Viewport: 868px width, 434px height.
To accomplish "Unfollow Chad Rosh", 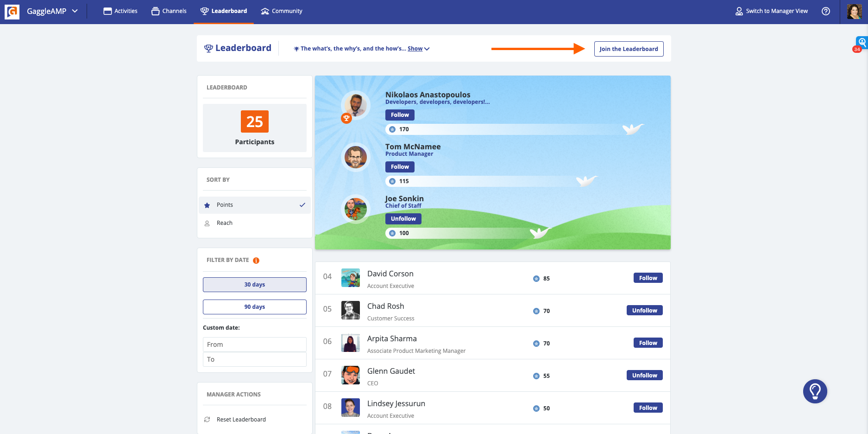I will pyautogui.click(x=644, y=310).
